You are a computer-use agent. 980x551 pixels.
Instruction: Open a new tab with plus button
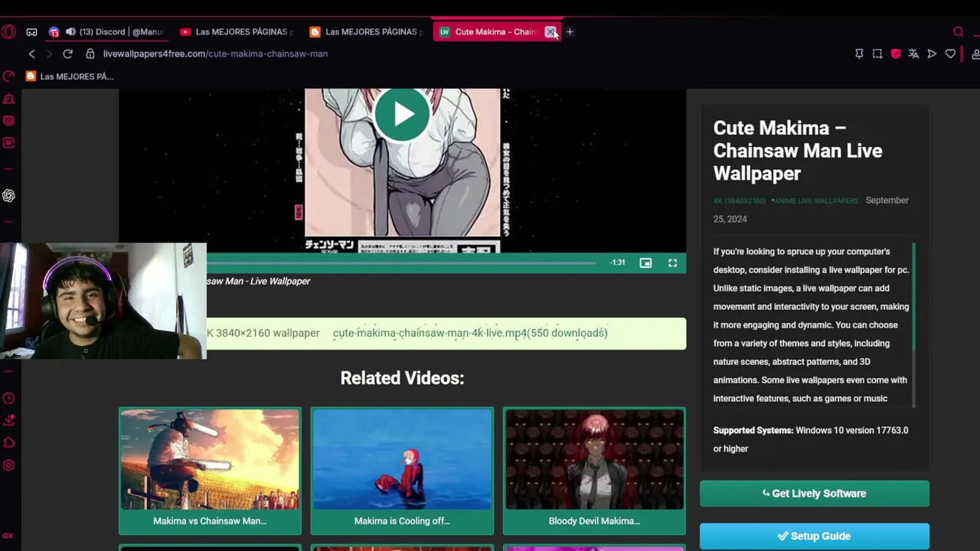click(569, 32)
